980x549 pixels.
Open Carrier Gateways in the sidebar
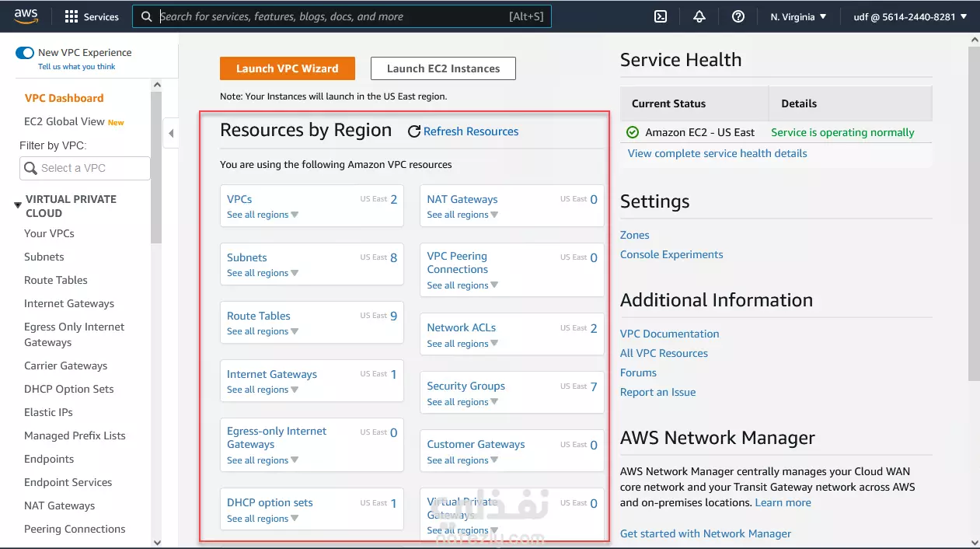(x=66, y=365)
